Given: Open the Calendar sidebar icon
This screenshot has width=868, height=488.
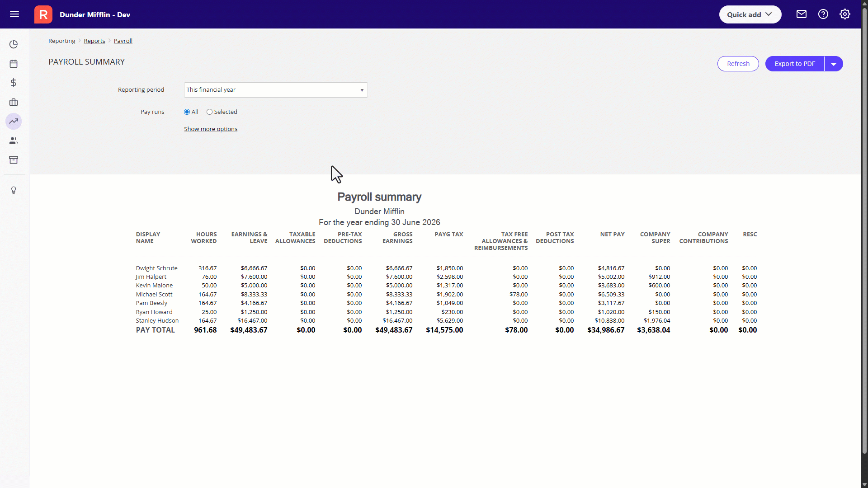Looking at the screenshot, I should 14,64.
